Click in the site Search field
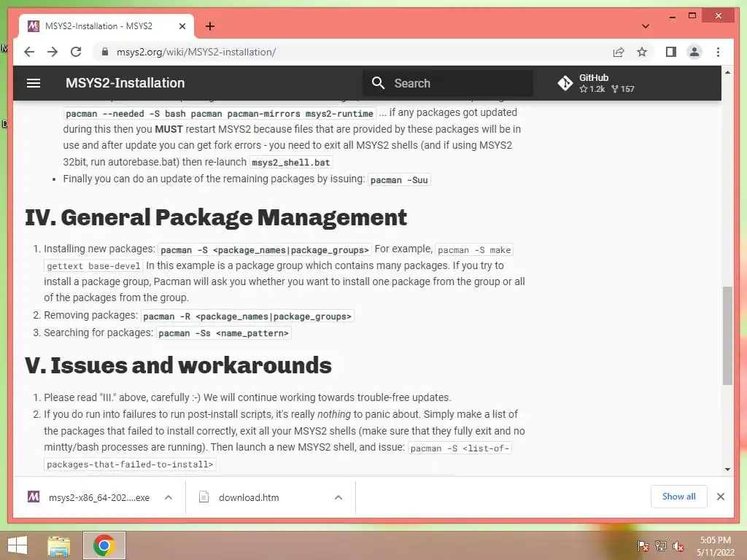This screenshot has width=747, height=560. point(448,83)
